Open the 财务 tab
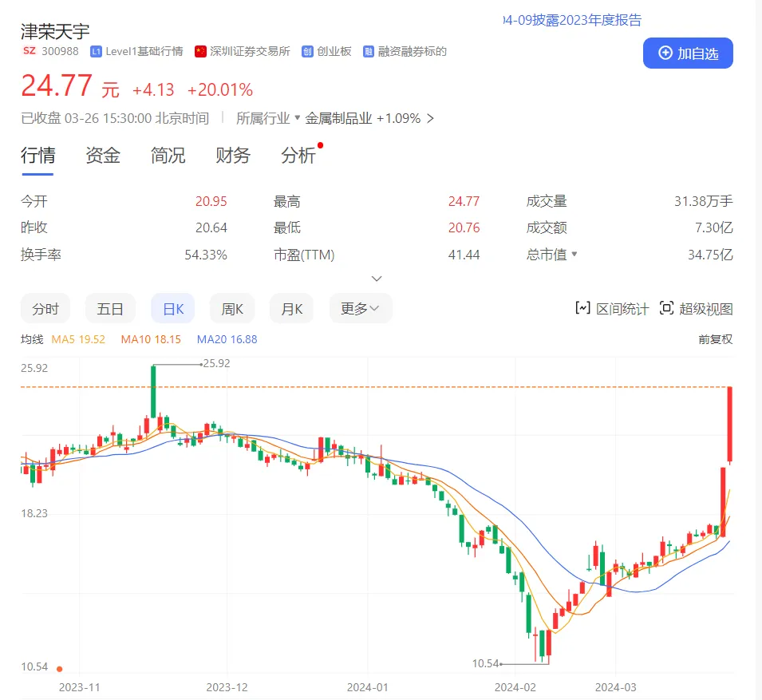This screenshot has width=762, height=700. click(233, 156)
